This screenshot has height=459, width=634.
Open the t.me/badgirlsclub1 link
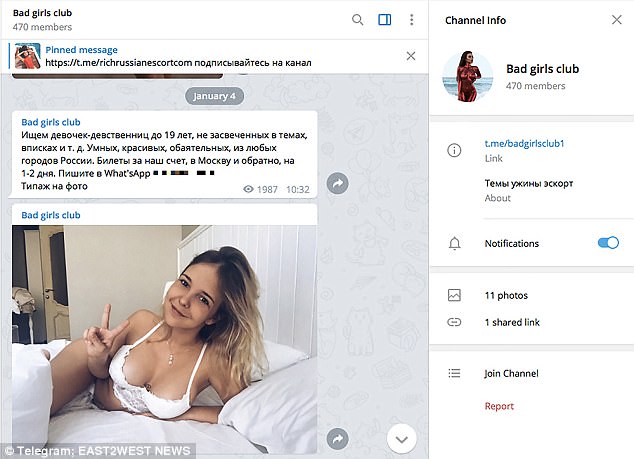524,144
